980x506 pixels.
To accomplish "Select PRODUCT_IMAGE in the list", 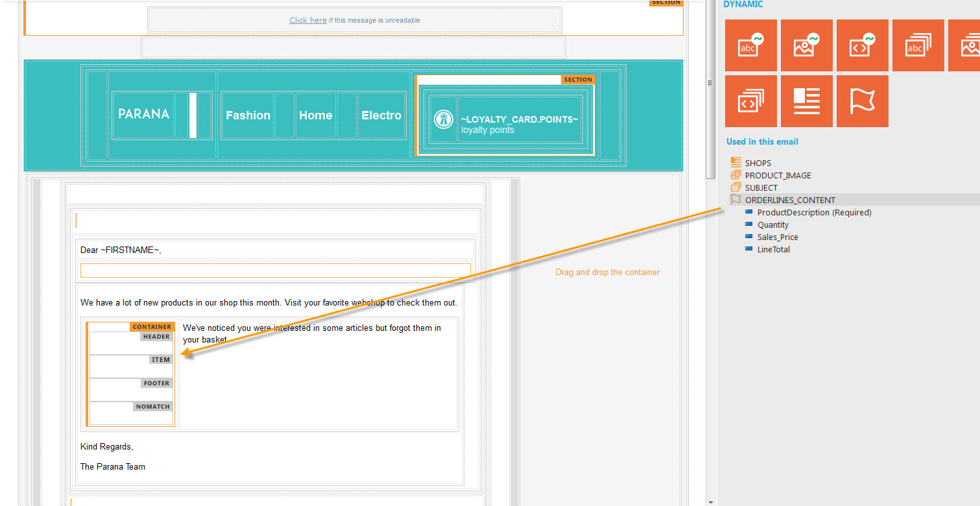I will pos(778,175).
